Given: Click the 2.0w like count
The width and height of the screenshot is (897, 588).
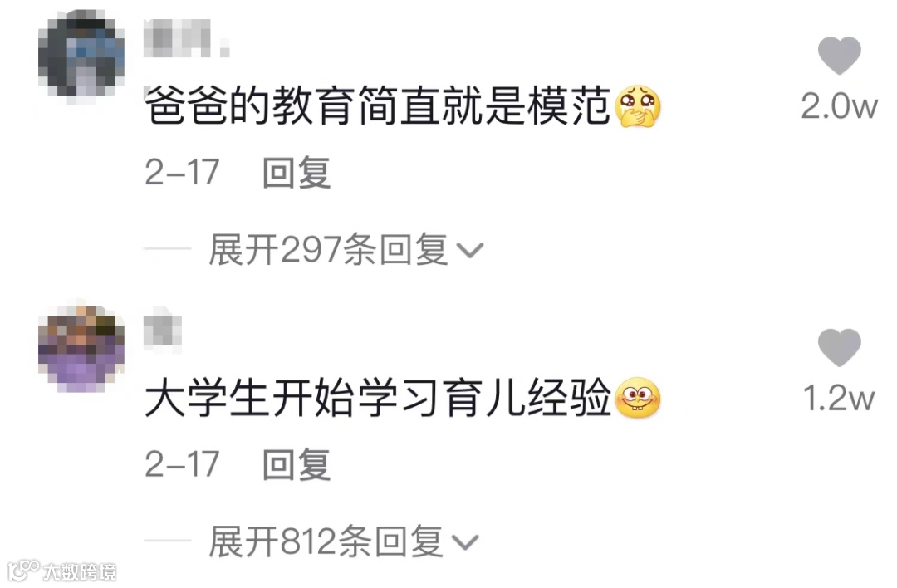Looking at the screenshot, I should pyautogui.click(x=839, y=106).
